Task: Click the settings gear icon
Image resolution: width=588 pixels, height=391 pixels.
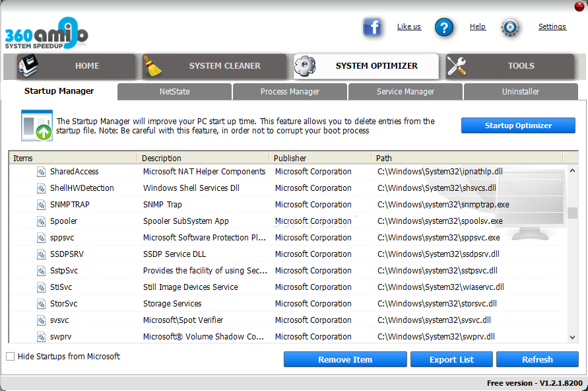Action: [510, 27]
